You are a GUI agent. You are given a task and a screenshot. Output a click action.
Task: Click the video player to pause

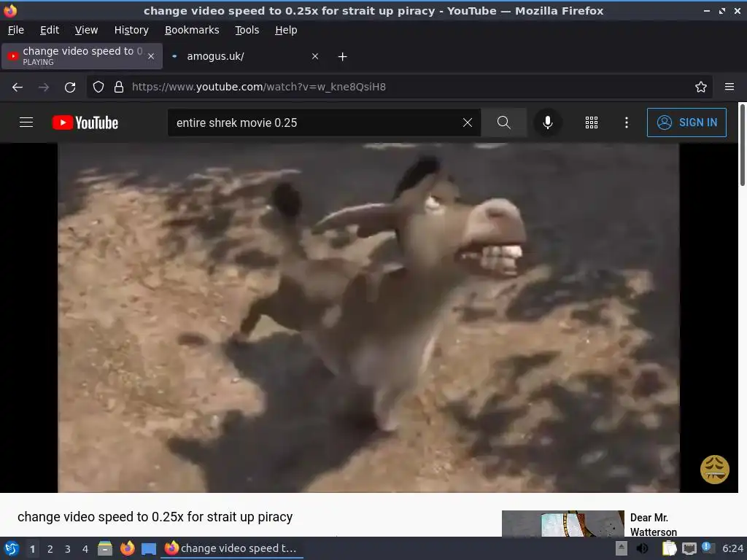point(368,318)
